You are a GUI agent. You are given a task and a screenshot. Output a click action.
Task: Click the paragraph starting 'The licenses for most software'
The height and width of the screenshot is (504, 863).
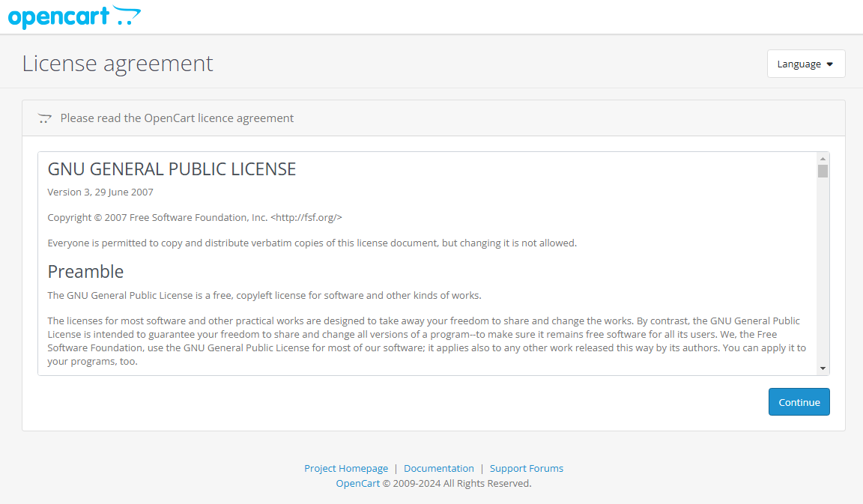coord(427,341)
